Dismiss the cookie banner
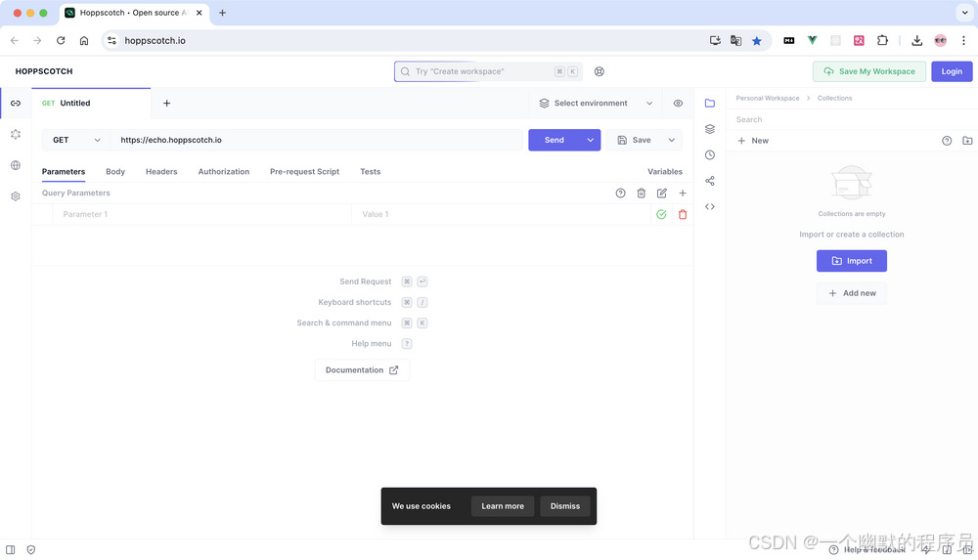 [565, 506]
